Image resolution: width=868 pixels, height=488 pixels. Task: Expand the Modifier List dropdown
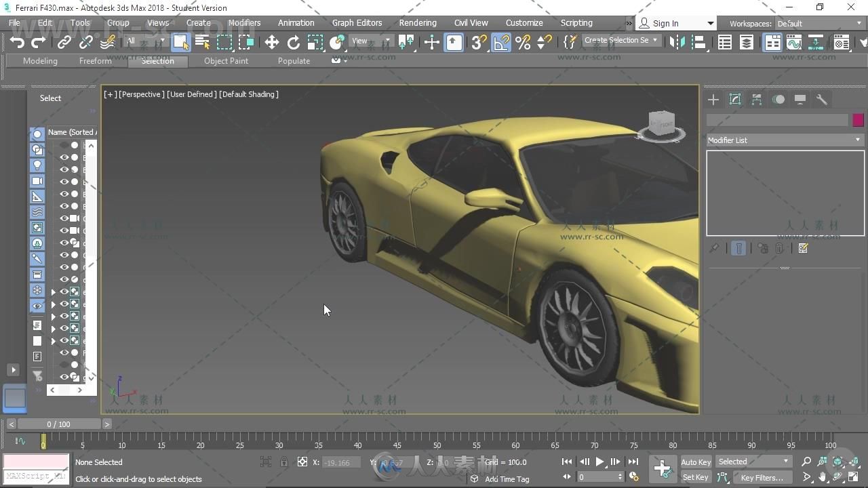pos(785,140)
